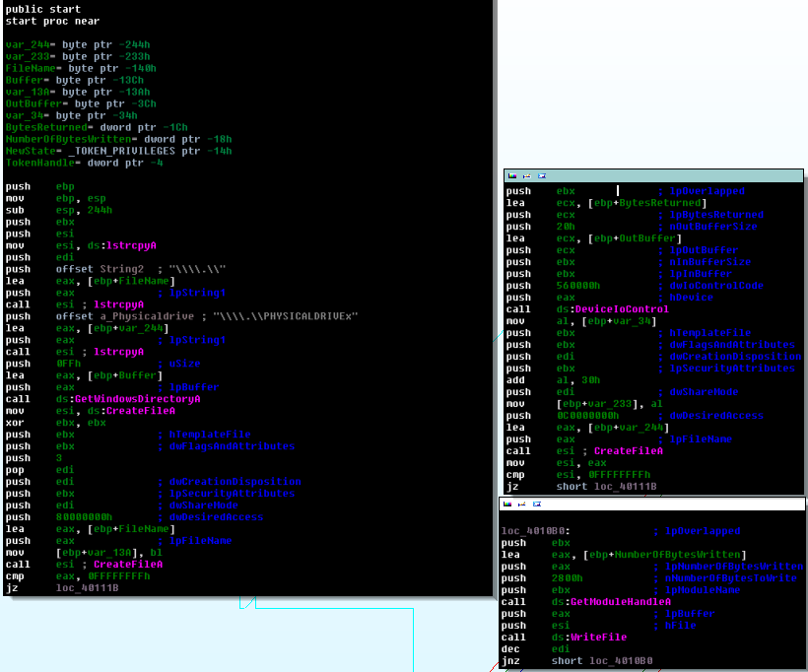Select the 'BytesReturned= dword ptr -1Ch' declaration
The height and width of the screenshot is (672, 808).
(x=97, y=128)
